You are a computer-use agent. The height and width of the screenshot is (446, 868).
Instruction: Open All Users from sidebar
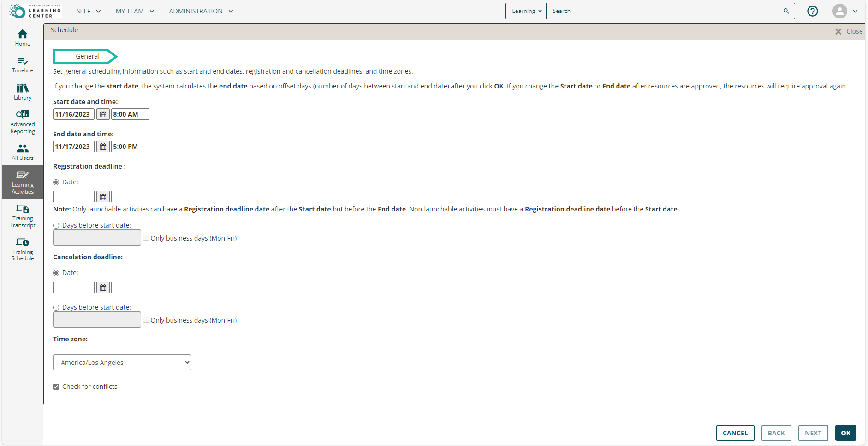(x=23, y=152)
